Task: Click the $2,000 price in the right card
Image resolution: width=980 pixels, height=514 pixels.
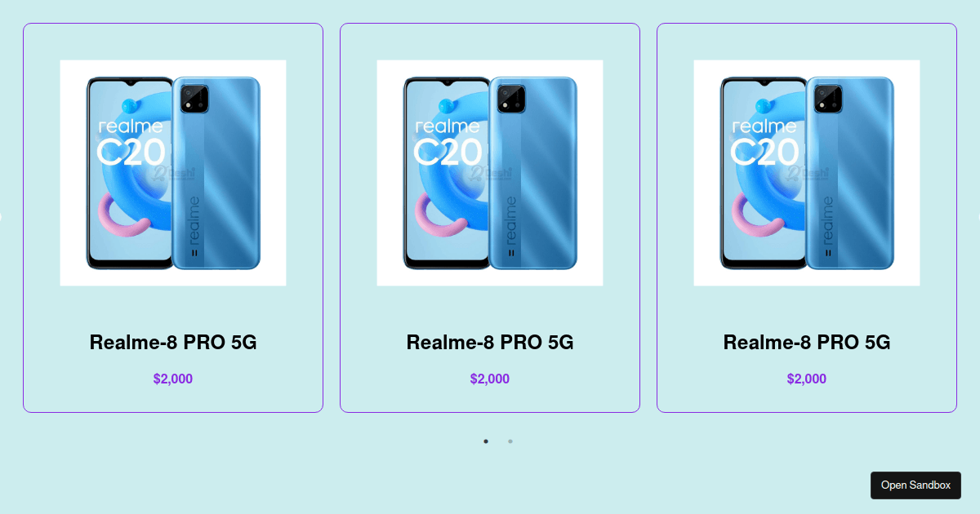Action: click(807, 379)
